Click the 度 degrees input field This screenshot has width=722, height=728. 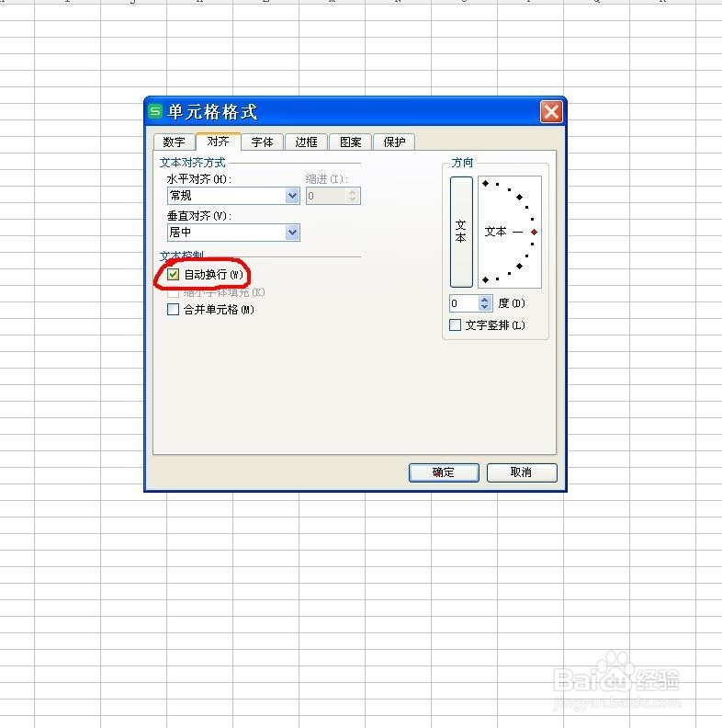[464, 303]
